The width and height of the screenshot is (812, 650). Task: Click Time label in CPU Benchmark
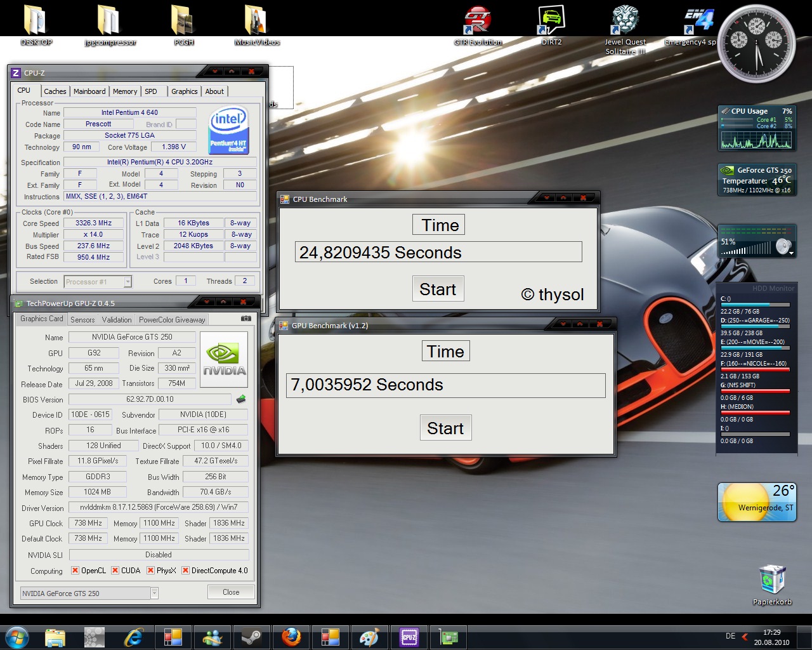click(440, 225)
